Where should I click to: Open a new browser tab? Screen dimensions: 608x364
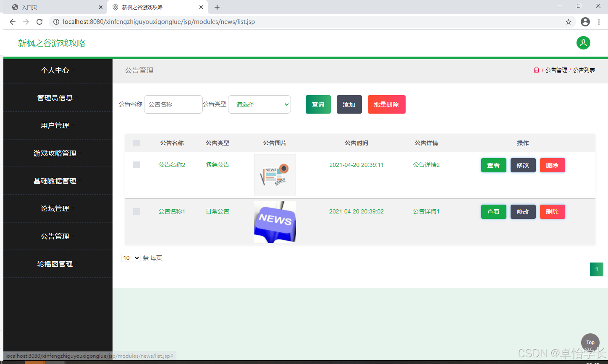click(x=217, y=7)
